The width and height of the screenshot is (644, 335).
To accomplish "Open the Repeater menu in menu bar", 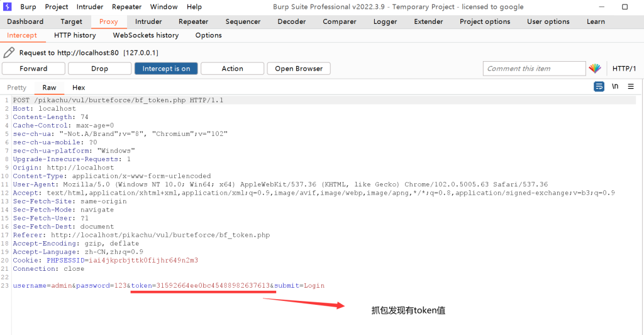I will click(x=127, y=7).
